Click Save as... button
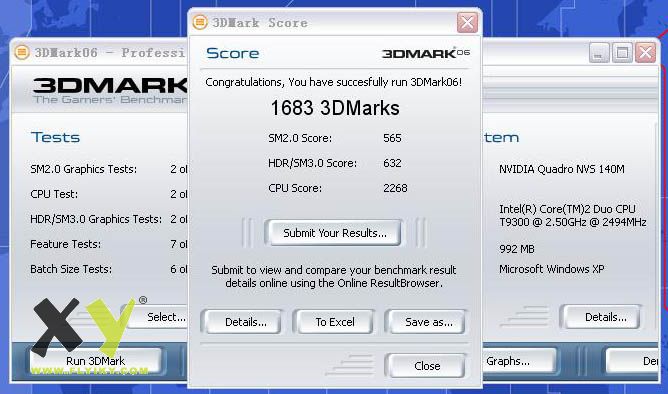668x394 pixels. (425, 322)
